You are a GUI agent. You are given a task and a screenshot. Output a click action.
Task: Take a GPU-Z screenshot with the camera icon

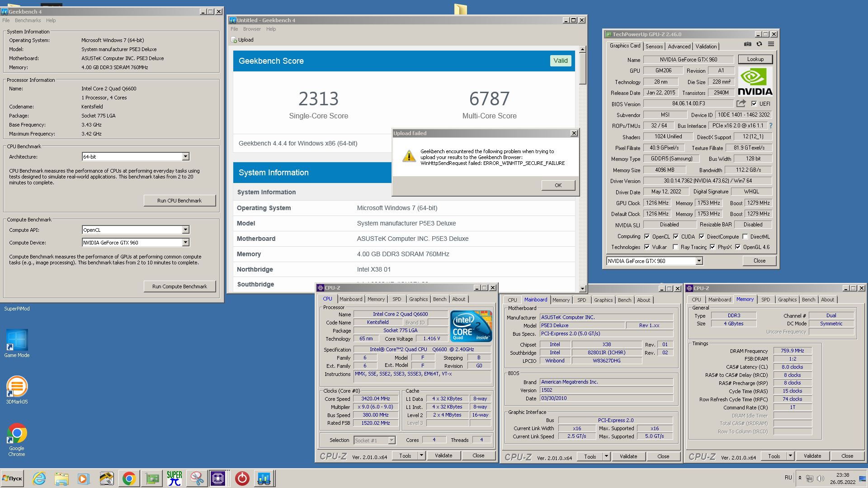[x=748, y=44]
